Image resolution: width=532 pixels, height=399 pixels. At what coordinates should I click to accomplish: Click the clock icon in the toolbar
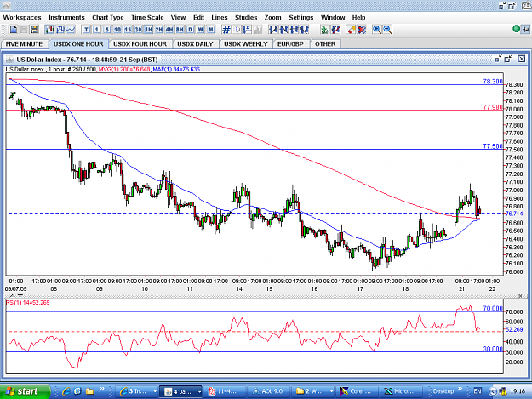[x=237, y=30]
